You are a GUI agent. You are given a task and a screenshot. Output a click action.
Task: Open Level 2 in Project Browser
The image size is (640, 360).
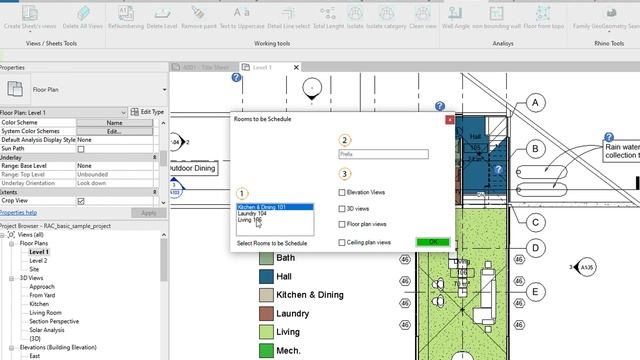click(38, 260)
